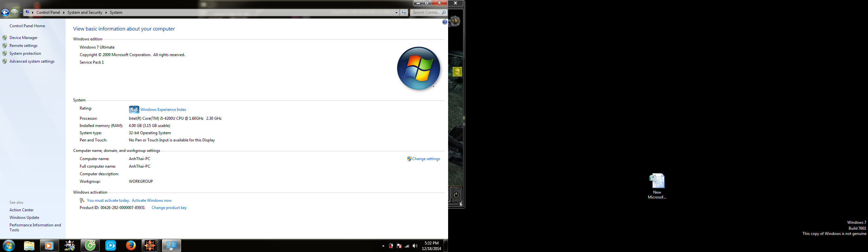Image resolution: width=868 pixels, height=252 pixels.
Task: Open System protection
Action: pos(25,53)
